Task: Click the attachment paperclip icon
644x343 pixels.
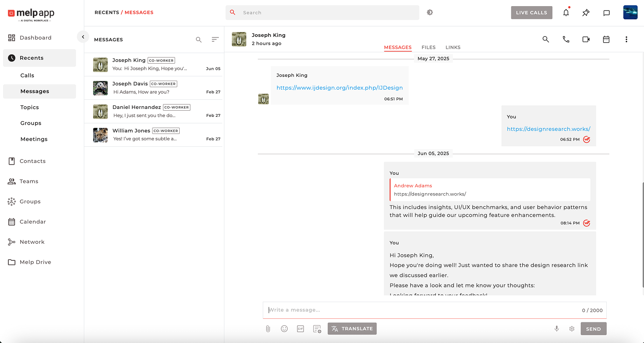Action: 268,329
